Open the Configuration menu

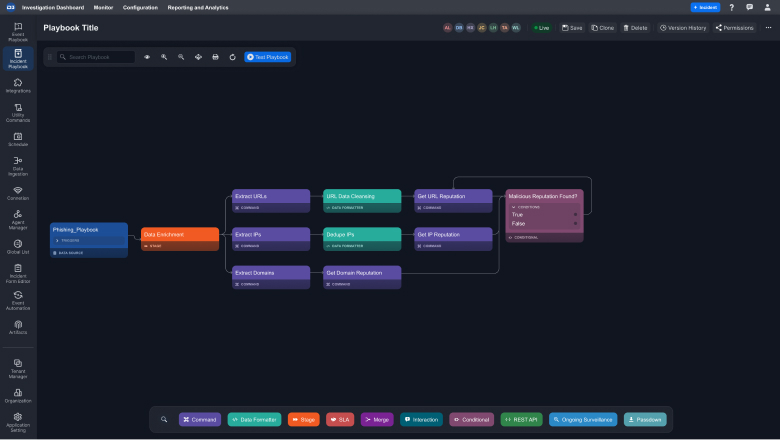point(140,7)
